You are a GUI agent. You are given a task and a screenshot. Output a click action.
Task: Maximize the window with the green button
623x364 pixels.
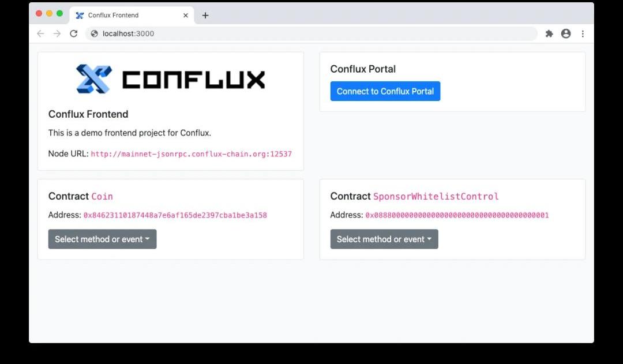[59, 13]
